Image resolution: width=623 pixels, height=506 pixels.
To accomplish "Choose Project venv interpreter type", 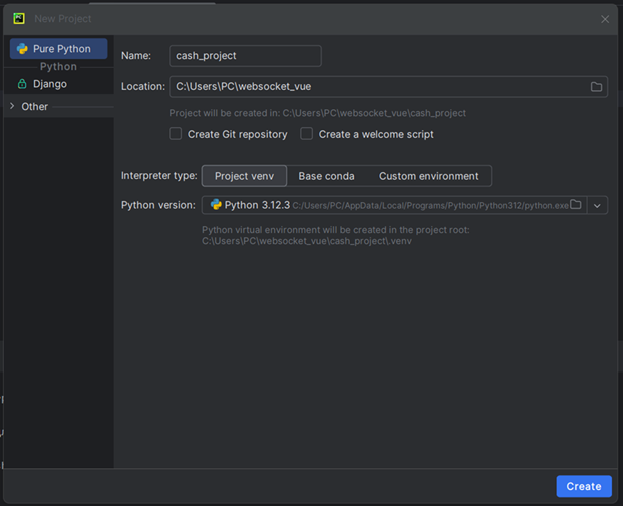I will tap(244, 176).
